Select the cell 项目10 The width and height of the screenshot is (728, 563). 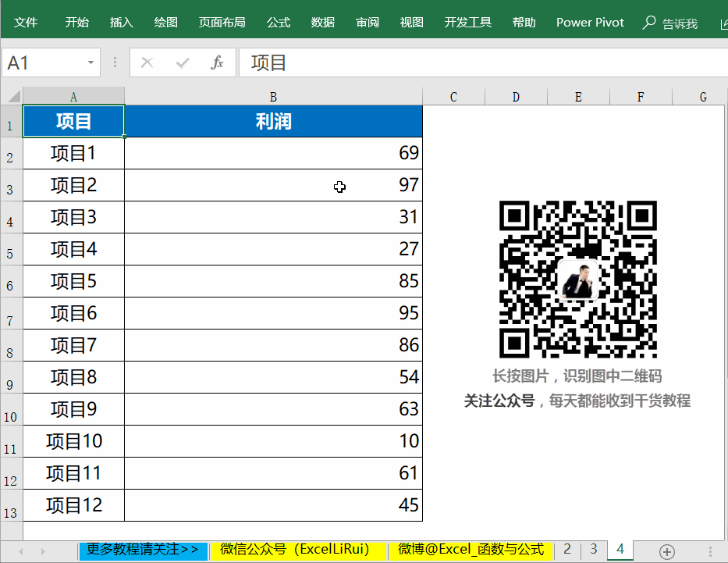[x=73, y=441]
